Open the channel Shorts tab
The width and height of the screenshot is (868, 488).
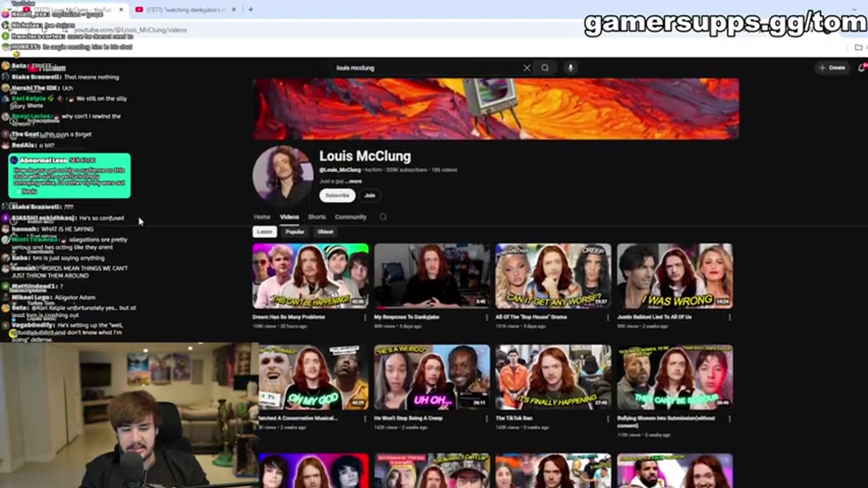click(x=317, y=217)
